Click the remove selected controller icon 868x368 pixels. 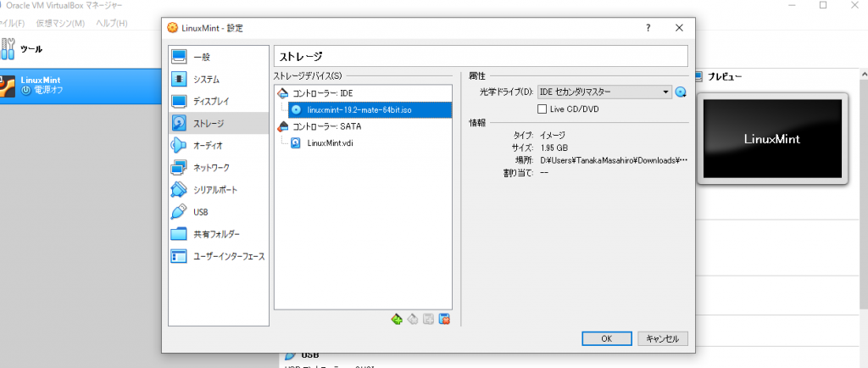tap(413, 319)
